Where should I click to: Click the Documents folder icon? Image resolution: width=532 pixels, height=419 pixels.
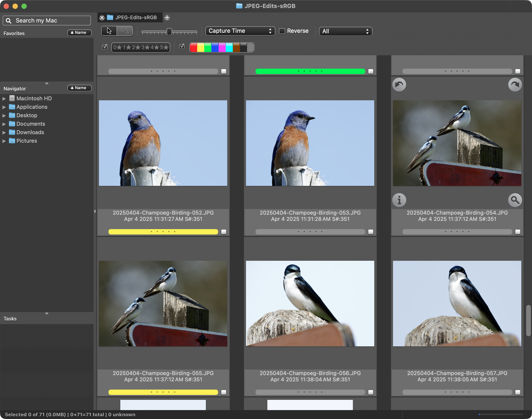[12, 124]
